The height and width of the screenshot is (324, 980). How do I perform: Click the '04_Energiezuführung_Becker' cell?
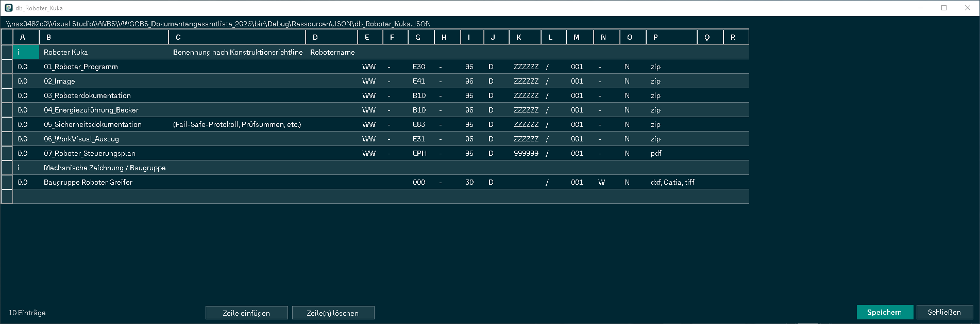click(104, 110)
